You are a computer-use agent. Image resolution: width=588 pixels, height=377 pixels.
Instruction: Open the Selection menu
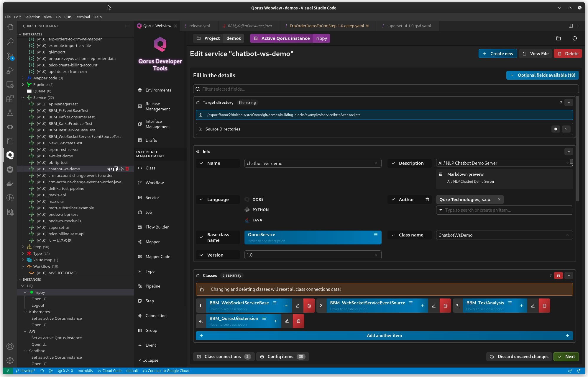click(32, 17)
